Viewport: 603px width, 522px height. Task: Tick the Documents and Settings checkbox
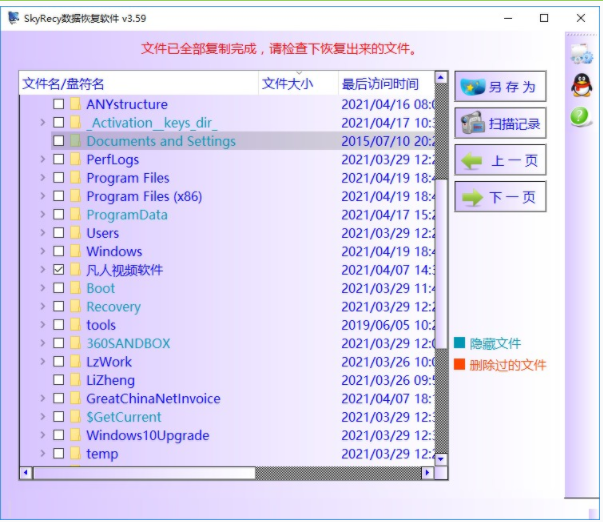pos(58,141)
